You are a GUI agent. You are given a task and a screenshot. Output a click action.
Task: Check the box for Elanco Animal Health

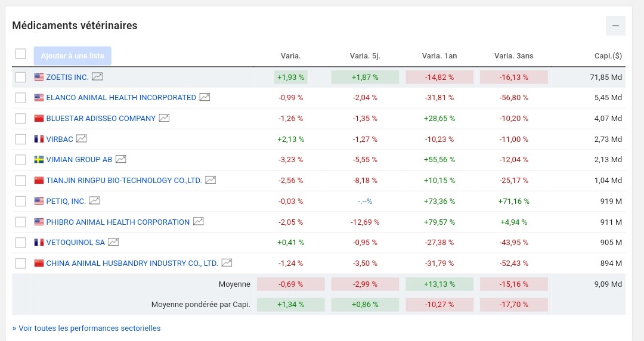20,98
